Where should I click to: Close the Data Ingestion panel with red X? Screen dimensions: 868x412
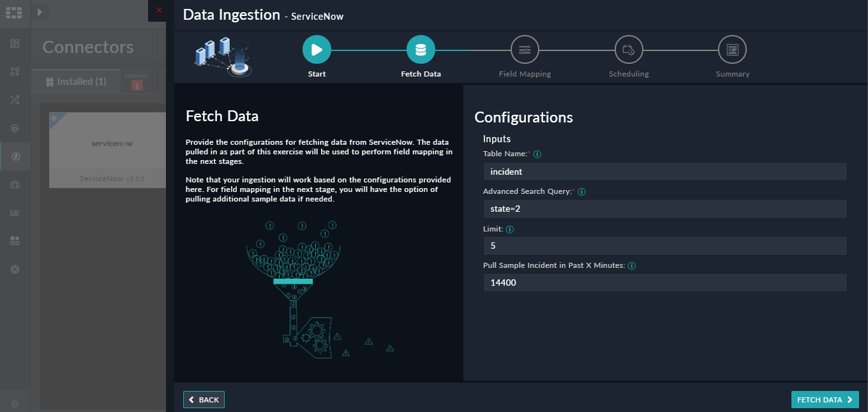pos(159,10)
